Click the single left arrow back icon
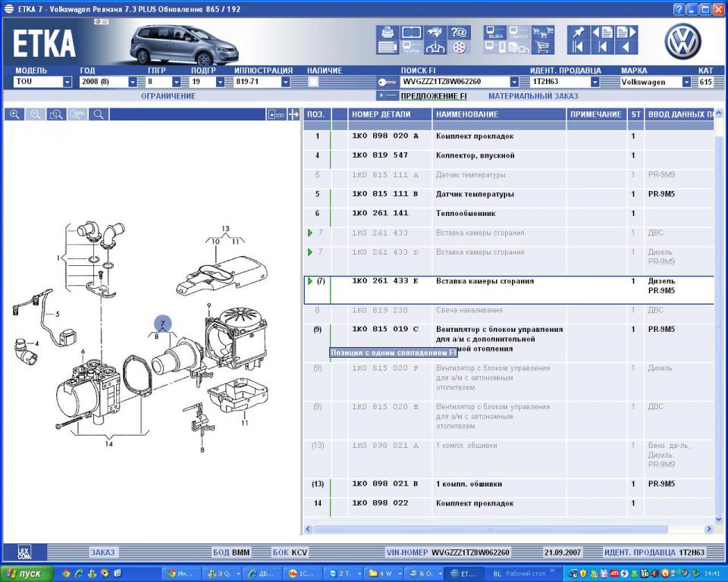 (626, 47)
